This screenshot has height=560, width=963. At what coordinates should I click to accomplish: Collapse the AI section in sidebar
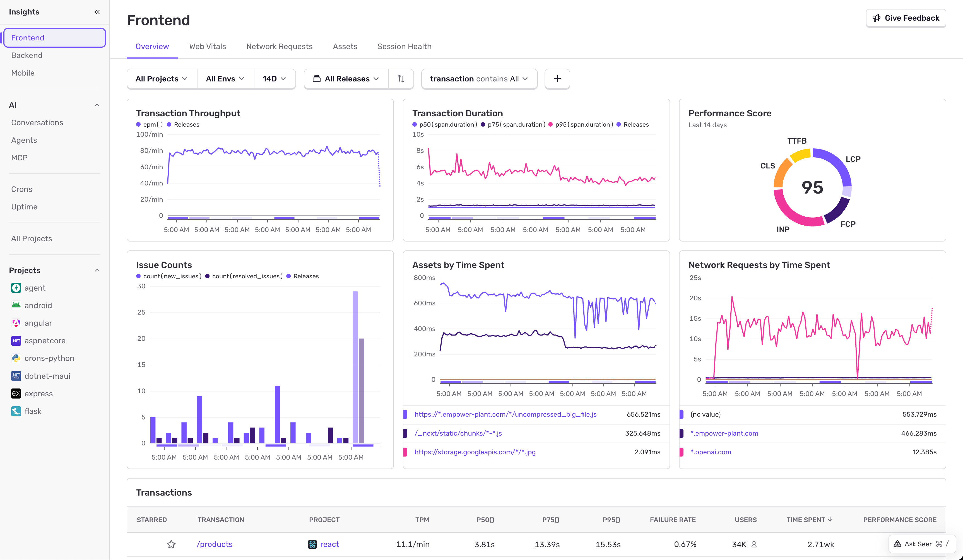97,105
